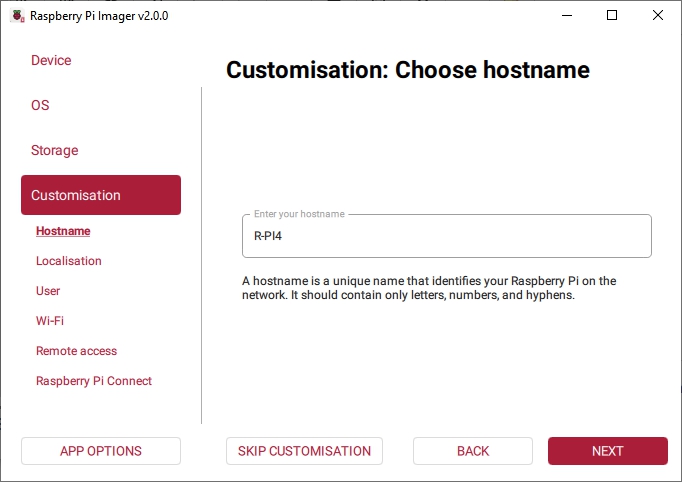Proceed with the Next button
The height and width of the screenshot is (482, 682).
click(x=607, y=451)
